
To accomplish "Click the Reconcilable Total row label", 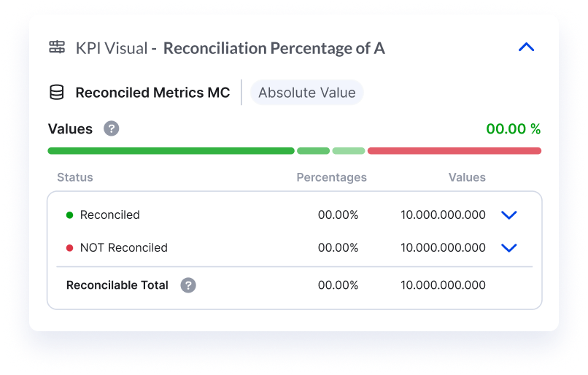I will coord(117,285).
